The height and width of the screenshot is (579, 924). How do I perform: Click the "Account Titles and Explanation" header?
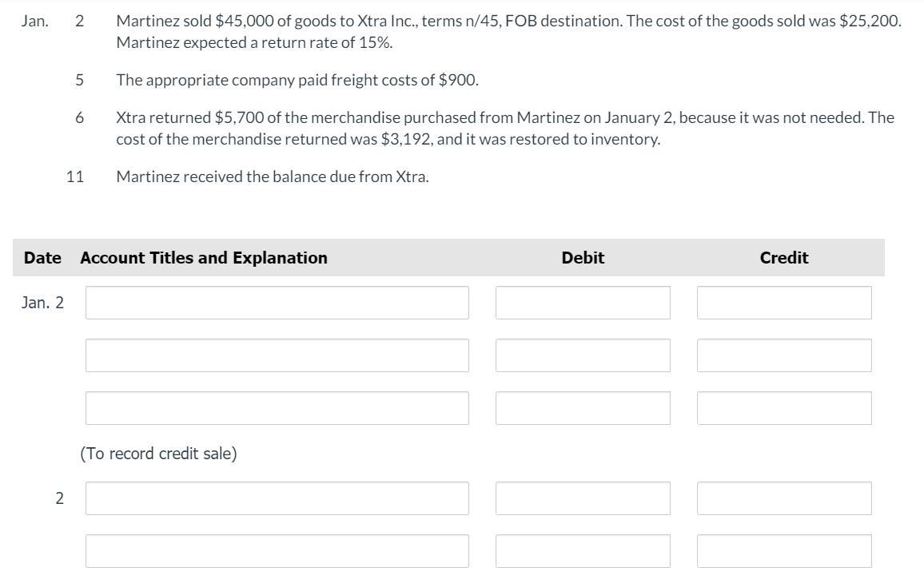pyautogui.click(x=204, y=258)
